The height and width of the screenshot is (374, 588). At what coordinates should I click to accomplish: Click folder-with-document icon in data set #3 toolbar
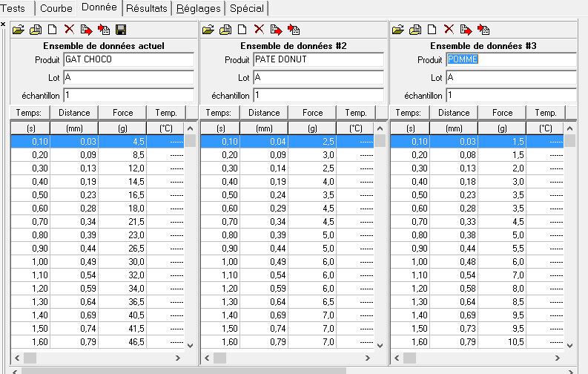pyautogui.click(x=415, y=30)
